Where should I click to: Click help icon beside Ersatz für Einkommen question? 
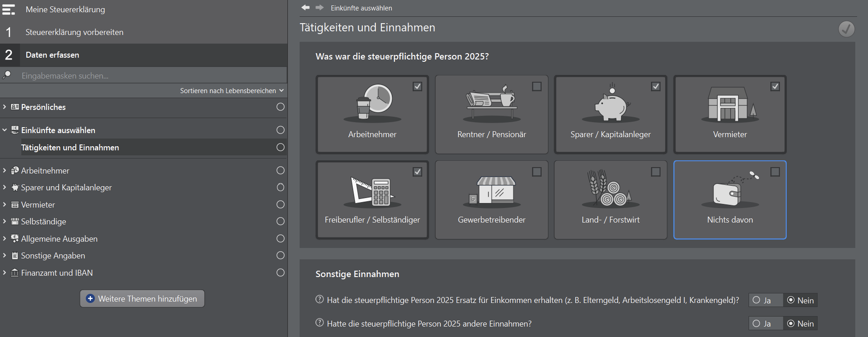point(320,300)
